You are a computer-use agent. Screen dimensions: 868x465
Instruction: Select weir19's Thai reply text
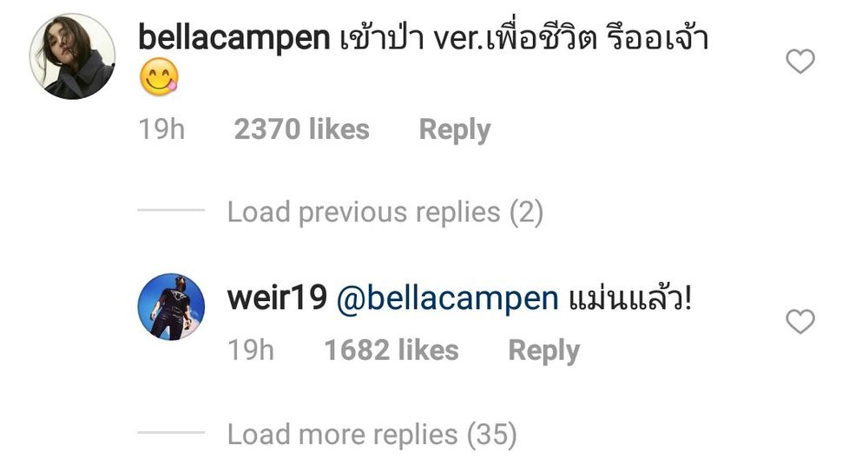coord(630,298)
